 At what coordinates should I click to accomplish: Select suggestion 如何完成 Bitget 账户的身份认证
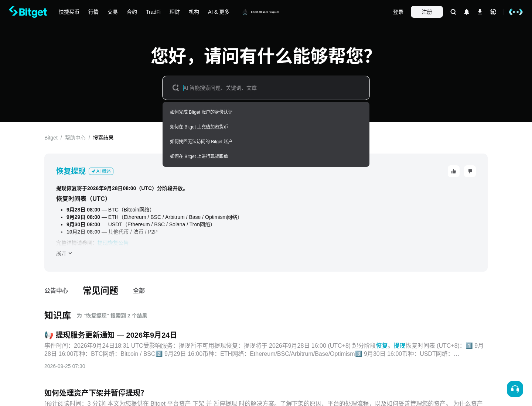tap(266, 112)
